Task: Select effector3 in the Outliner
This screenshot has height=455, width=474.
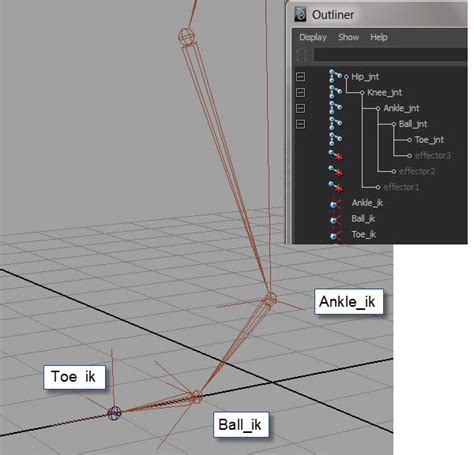Action: (433, 155)
